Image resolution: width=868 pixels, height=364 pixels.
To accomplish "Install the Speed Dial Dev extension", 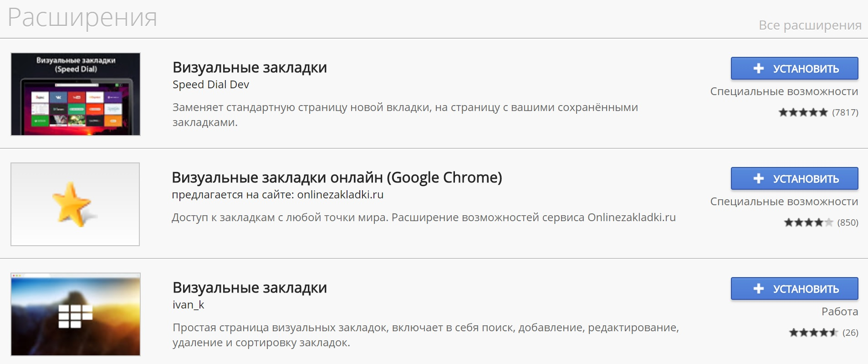I will (794, 69).
